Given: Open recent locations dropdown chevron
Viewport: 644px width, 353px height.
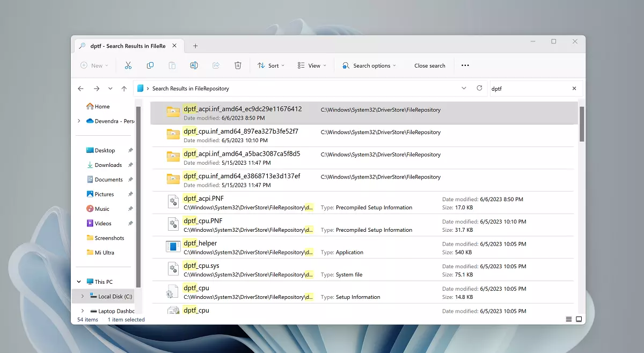Looking at the screenshot, I should pos(110,89).
